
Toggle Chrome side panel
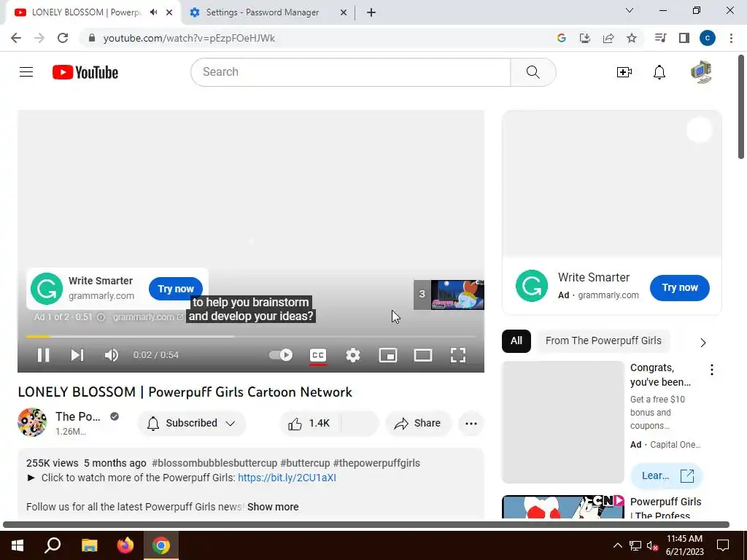pos(684,38)
